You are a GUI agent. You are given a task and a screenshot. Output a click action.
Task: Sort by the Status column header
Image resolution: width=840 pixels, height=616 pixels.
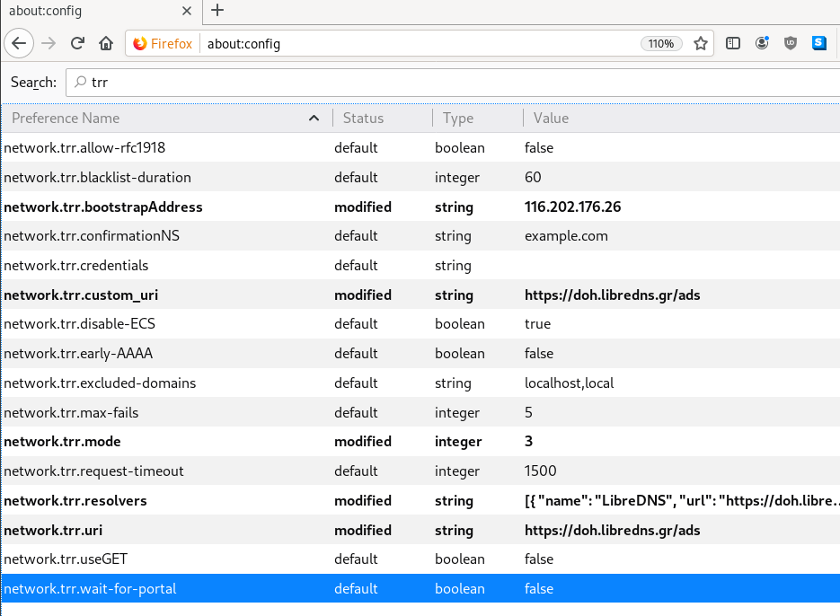point(363,118)
